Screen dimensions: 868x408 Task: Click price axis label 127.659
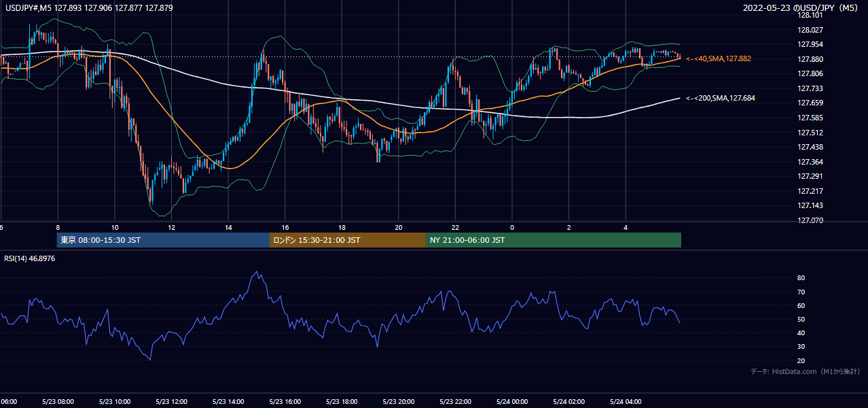(x=810, y=103)
